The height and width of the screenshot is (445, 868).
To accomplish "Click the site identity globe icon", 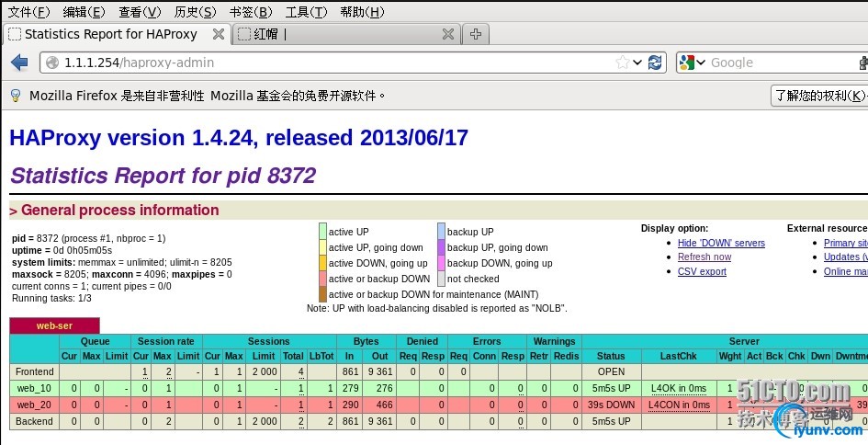I will coord(52,63).
